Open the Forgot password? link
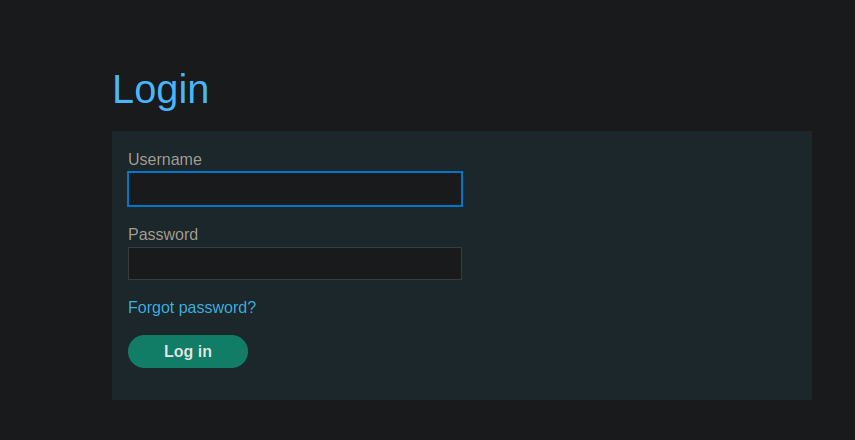Viewport: 855px width, 440px height. pyautogui.click(x=192, y=308)
